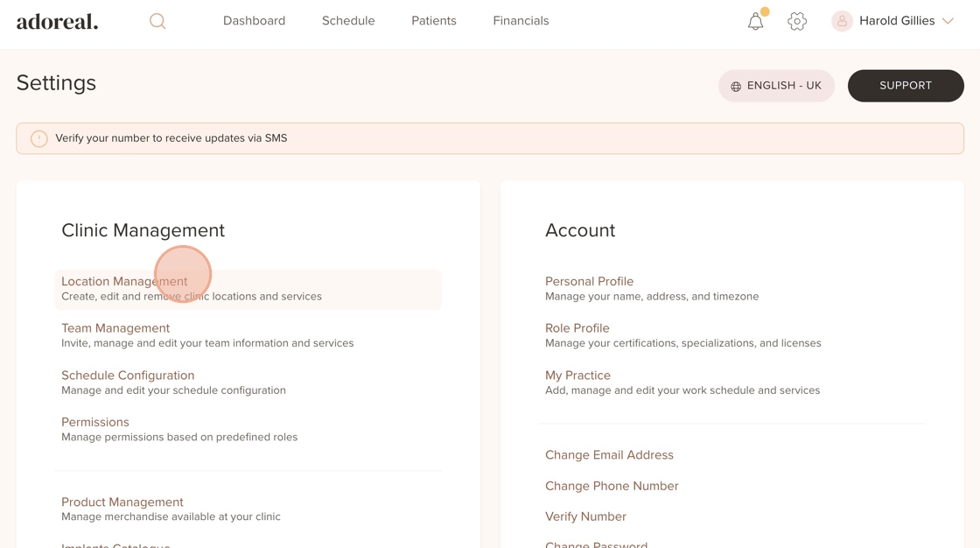Click the SMS verification warning icon

39,138
